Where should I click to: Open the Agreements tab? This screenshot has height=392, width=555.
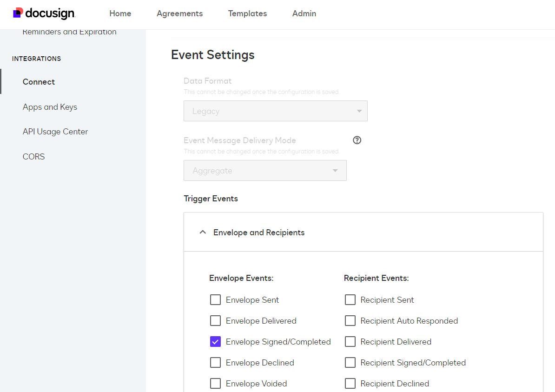[180, 13]
